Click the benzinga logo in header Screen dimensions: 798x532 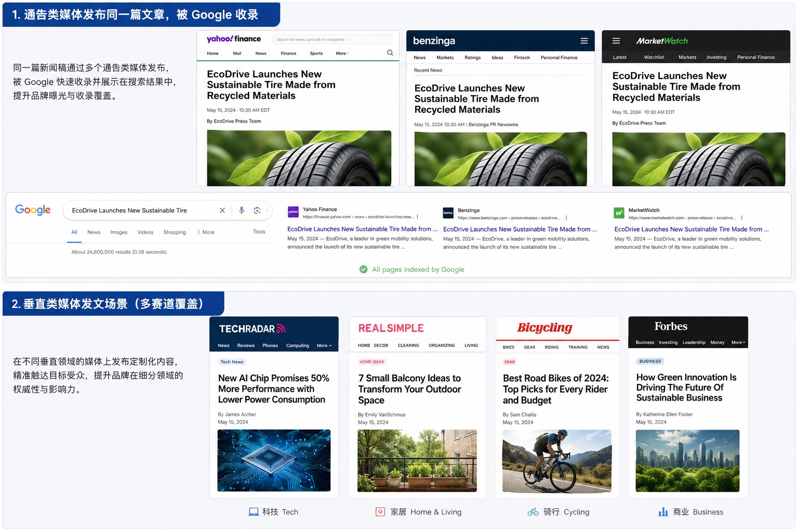[x=434, y=41]
